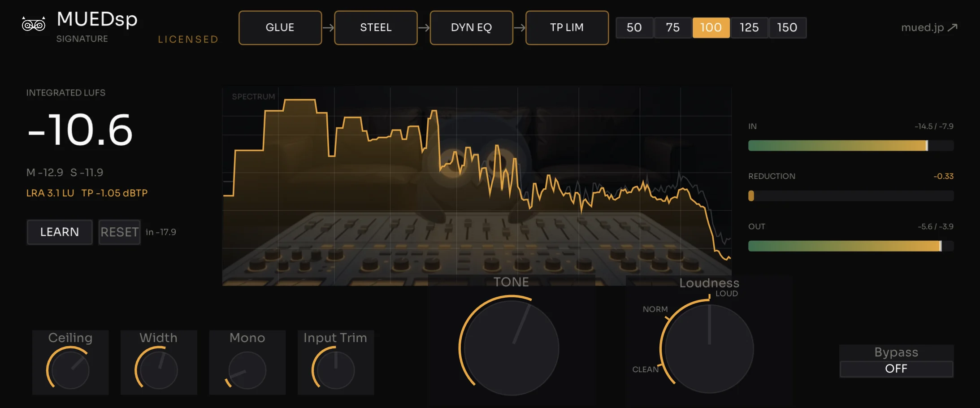The width and height of the screenshot is (980, 408).
Task: Click the -10.6 integrated LUFS readout
Action: [80, 130]
